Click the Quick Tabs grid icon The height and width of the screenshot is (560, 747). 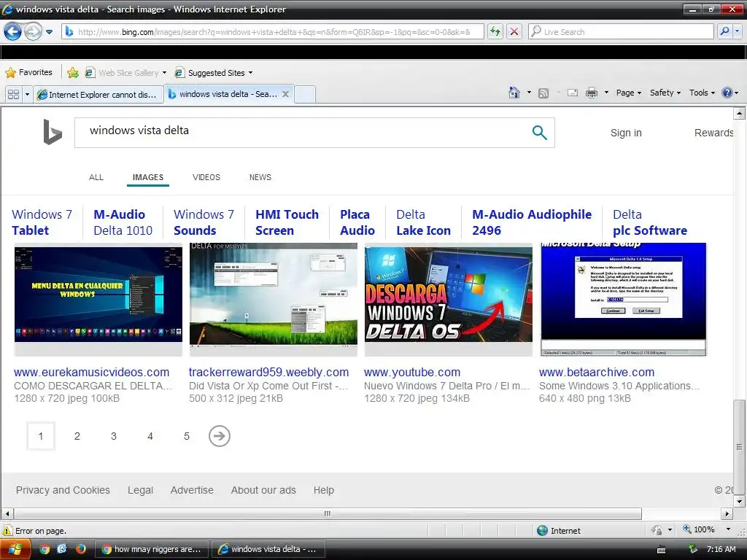click(13, 94)
